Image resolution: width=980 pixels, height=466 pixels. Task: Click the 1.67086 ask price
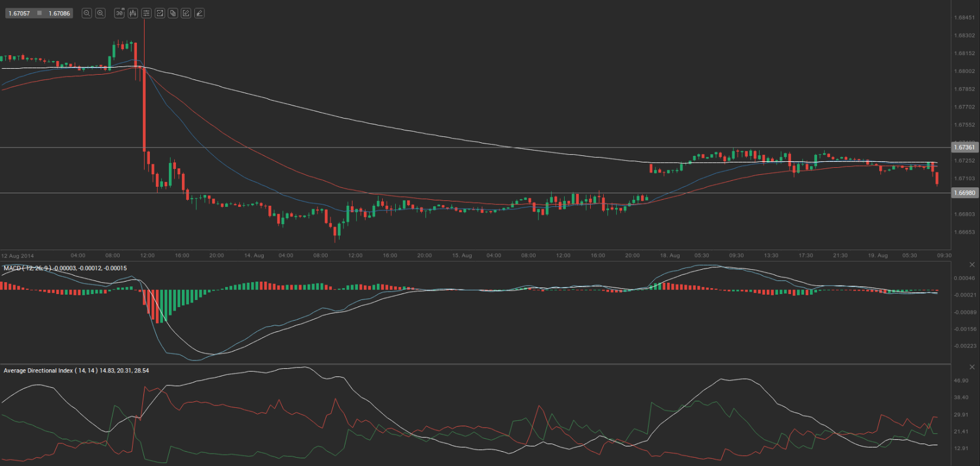(x=59, y=13)
